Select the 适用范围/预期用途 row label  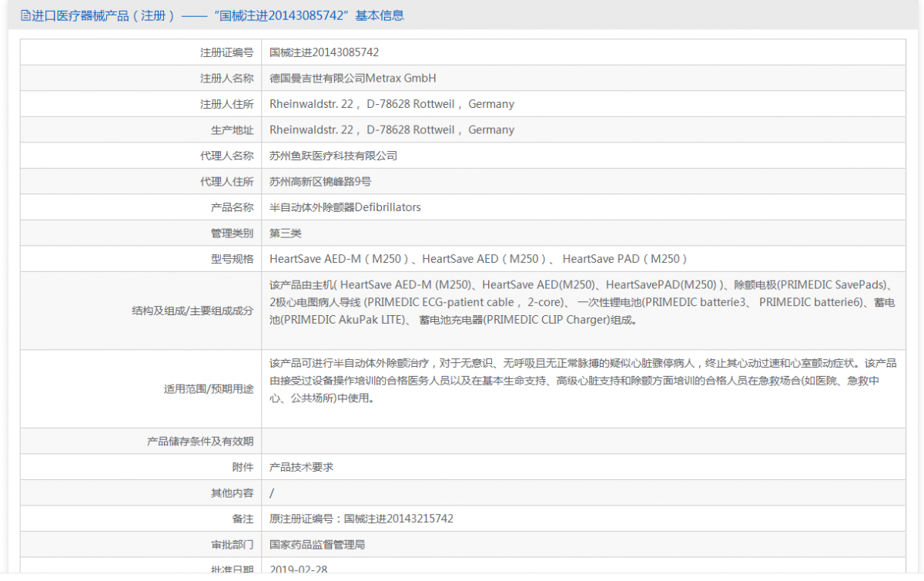point(209,389)
